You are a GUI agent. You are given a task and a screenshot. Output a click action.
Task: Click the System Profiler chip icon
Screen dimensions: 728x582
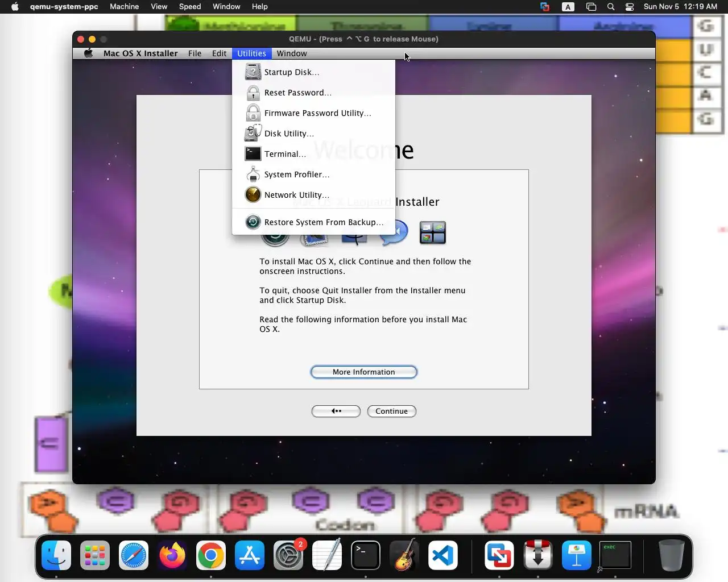(x=253, y=174)
